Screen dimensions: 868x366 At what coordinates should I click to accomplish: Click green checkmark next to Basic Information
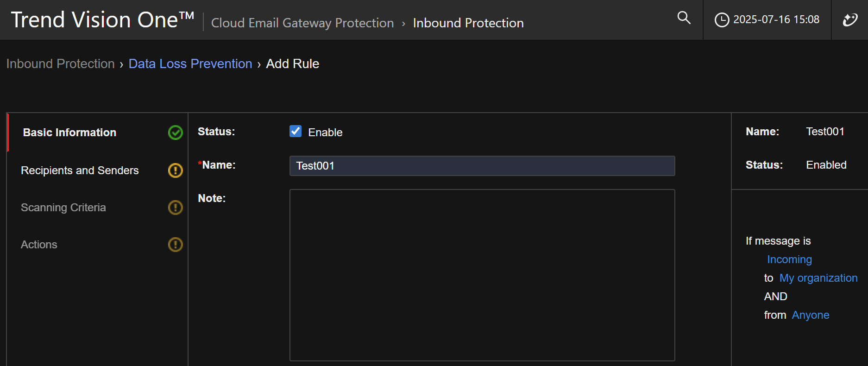[x=175, y=133]
